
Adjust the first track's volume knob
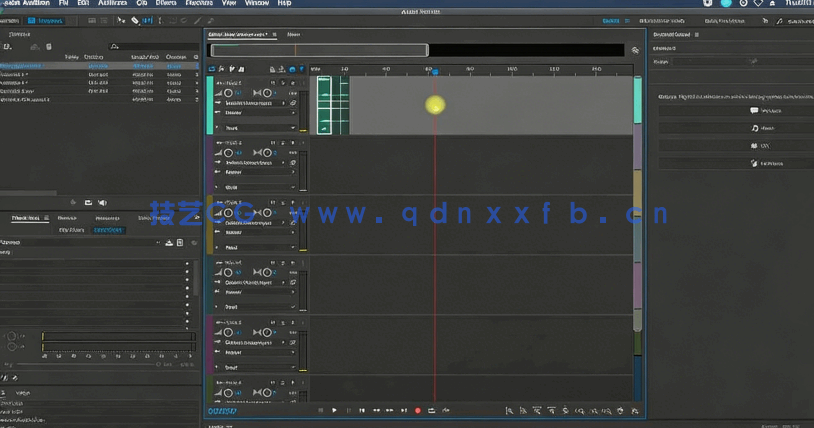(228, 92)
